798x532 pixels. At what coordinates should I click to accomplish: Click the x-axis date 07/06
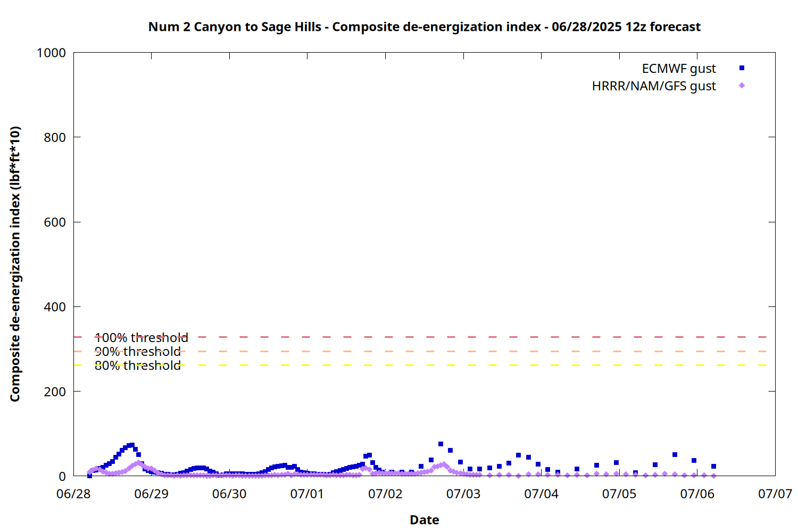697,494
